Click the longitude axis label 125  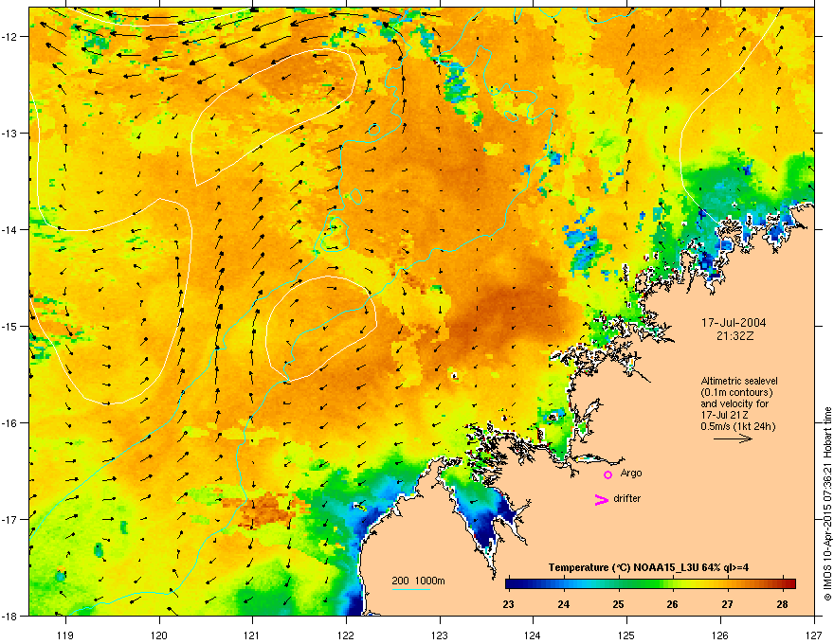click(x=626, y=635)
